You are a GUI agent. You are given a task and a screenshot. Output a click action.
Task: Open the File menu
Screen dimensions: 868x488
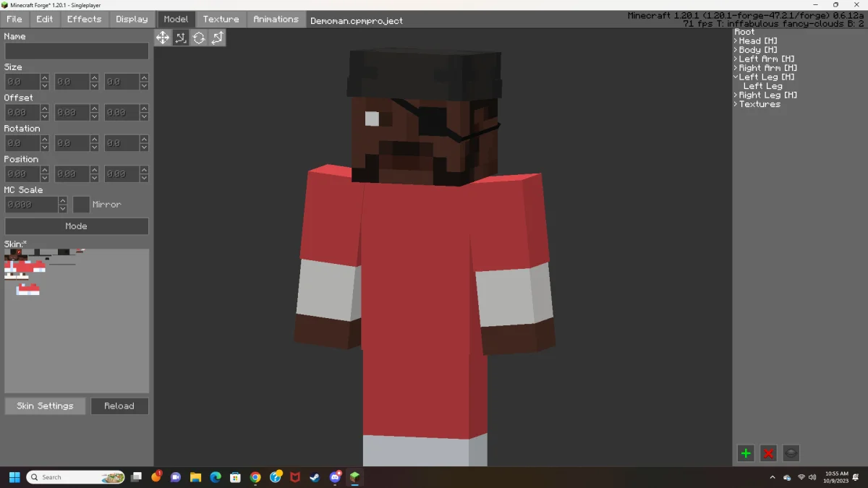14,19
